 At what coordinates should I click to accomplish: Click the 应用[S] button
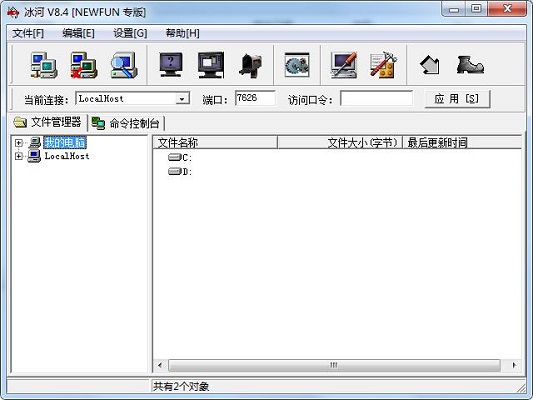click(457, 99)
